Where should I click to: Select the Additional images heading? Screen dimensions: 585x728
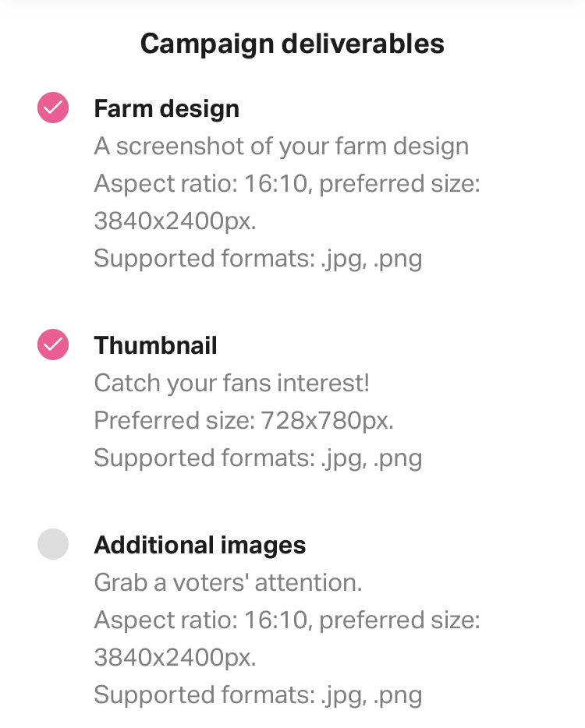[x=200, y=546]
